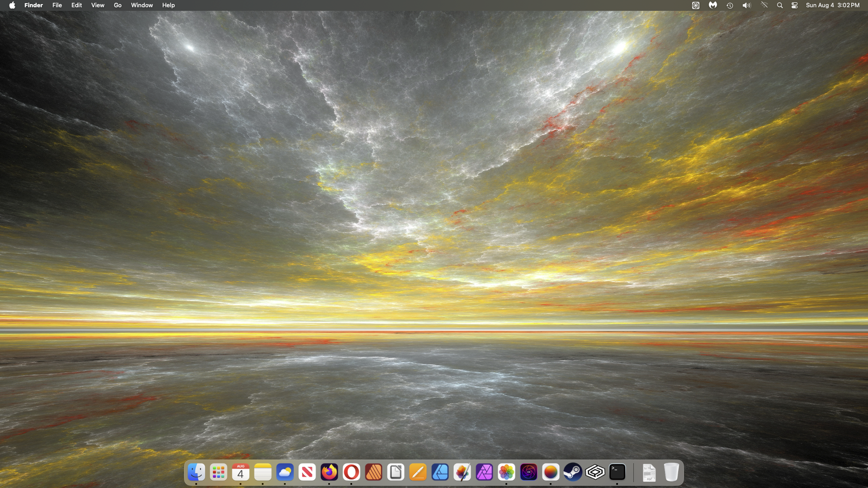Open the Trash in the dock

coord(671,472)
